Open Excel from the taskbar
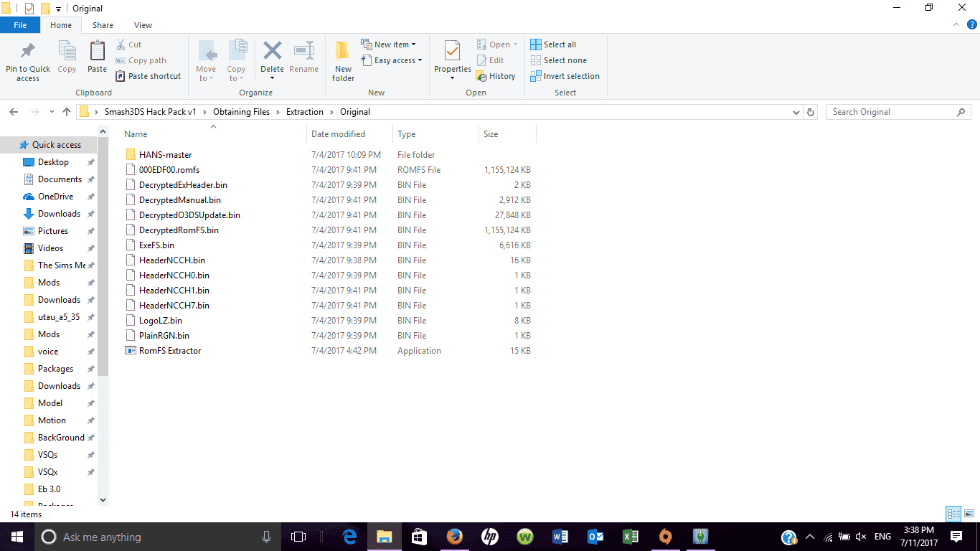The height and width of the screenshot is (551, 980). click(x=631, y=537)
